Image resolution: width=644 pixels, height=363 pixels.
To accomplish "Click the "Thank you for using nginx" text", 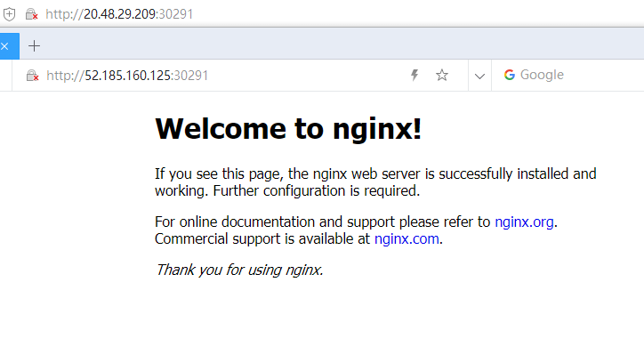I will (x=239, y=269).
